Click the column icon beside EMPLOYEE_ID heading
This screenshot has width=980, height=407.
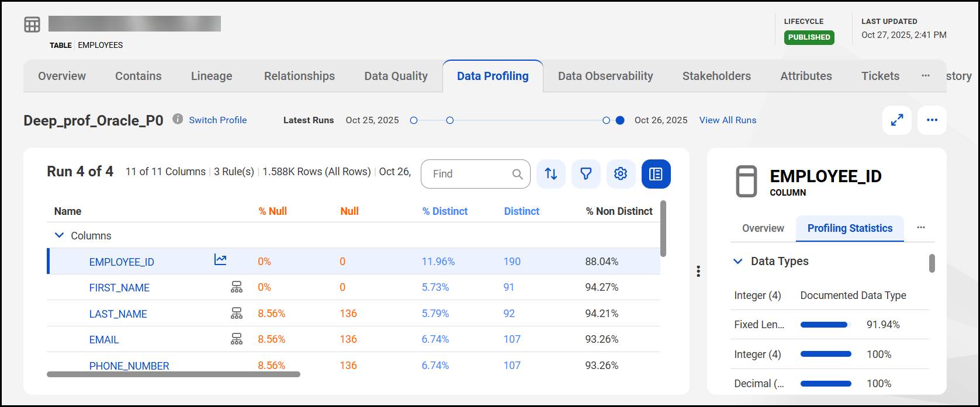coord(746,181)
